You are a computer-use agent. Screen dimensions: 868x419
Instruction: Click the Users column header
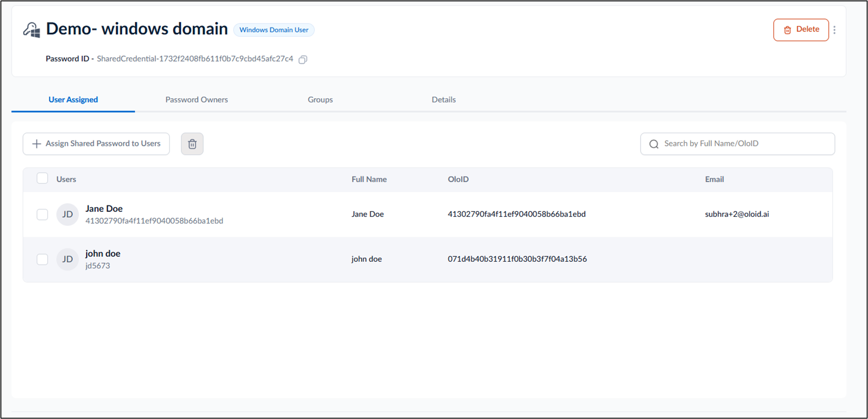tap(66, 179)
